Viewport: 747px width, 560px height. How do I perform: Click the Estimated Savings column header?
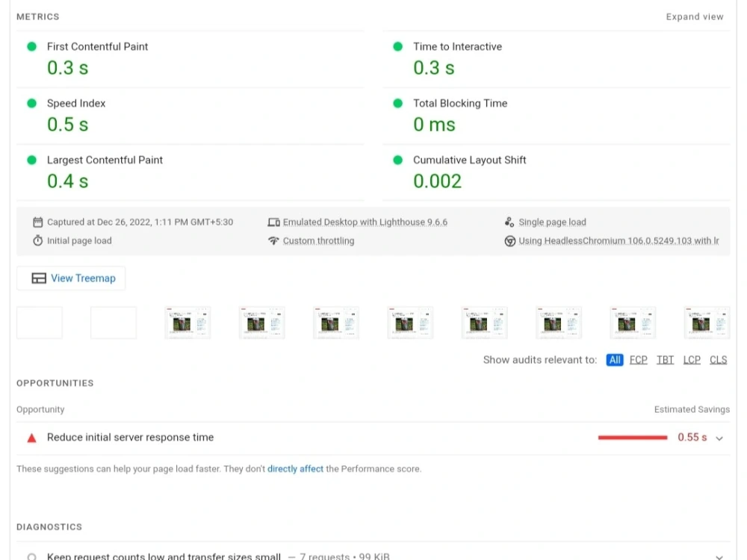click(x=692, y=409)
